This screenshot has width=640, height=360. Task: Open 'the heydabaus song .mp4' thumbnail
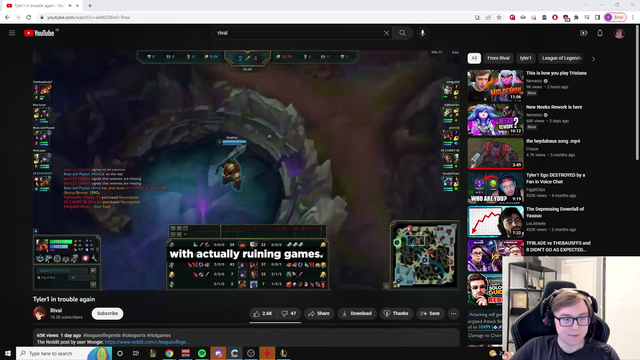pos(496,153)
